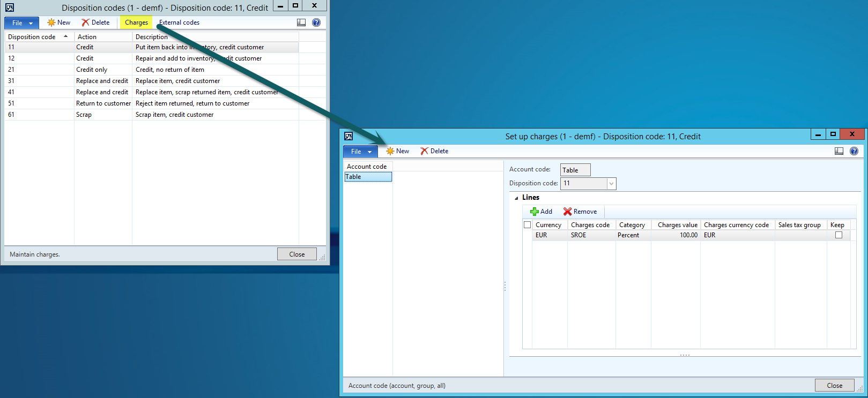Open help in Disposition codes window
The height and width of the screenshot is (398, 868).
coord(316,22)
